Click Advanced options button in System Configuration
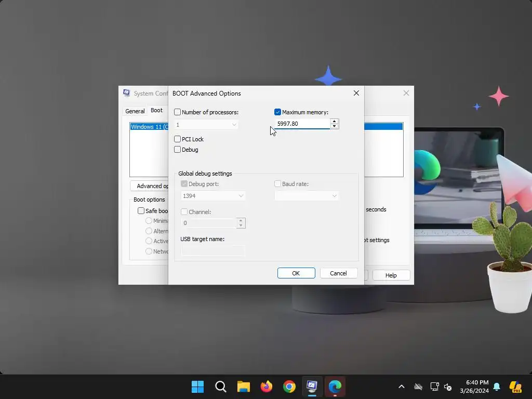The width and height of the screenshot is (532, 399). coord(149,186)
